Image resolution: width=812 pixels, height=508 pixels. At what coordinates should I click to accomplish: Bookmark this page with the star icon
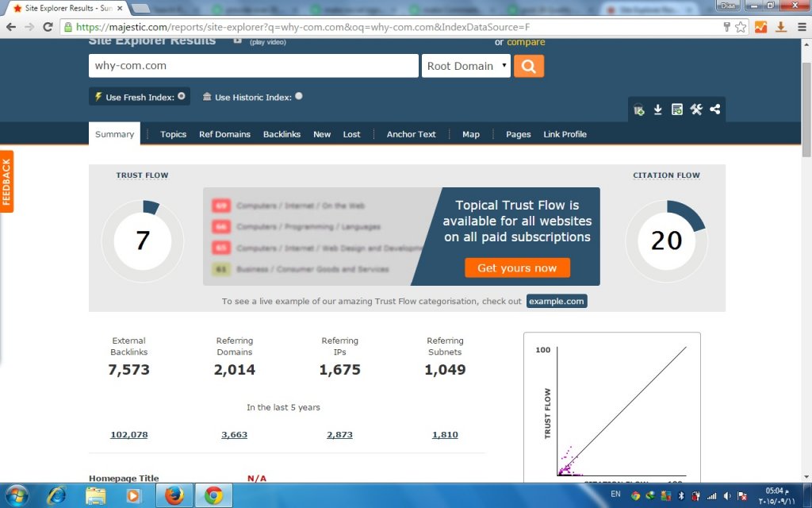[741, 27]
